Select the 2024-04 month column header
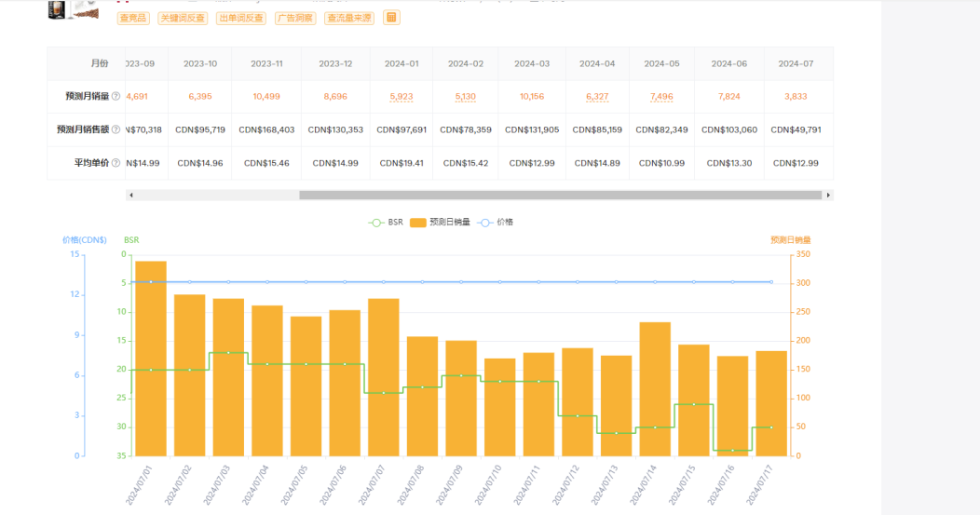The width and height of the screenshot is (980, 515). (x=597, y=63)
